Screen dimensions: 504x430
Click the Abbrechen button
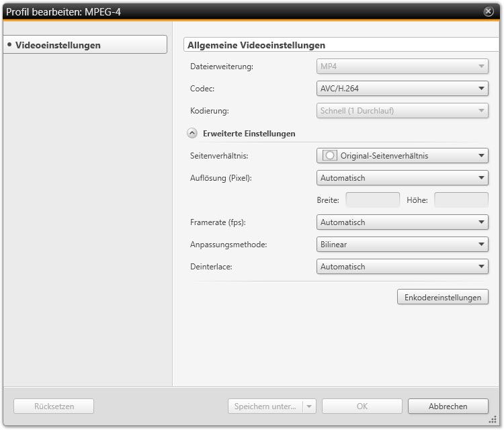448,406
